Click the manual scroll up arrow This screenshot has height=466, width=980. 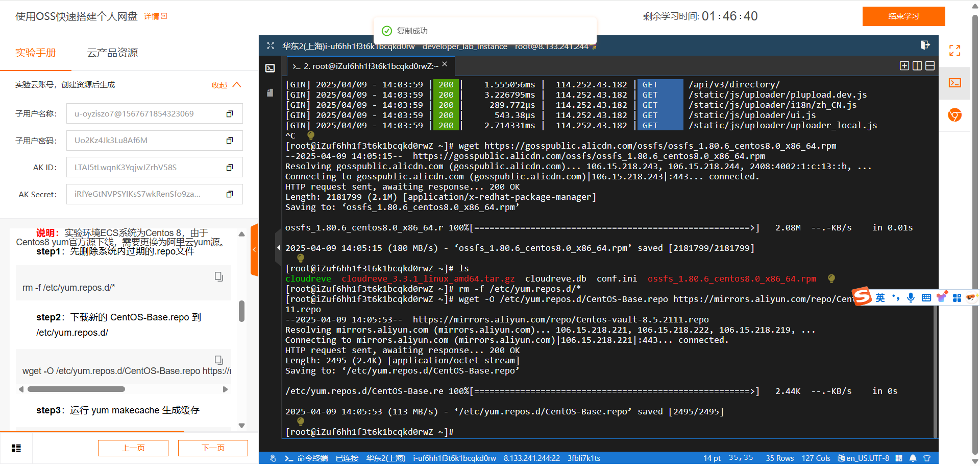click(241, 234)
